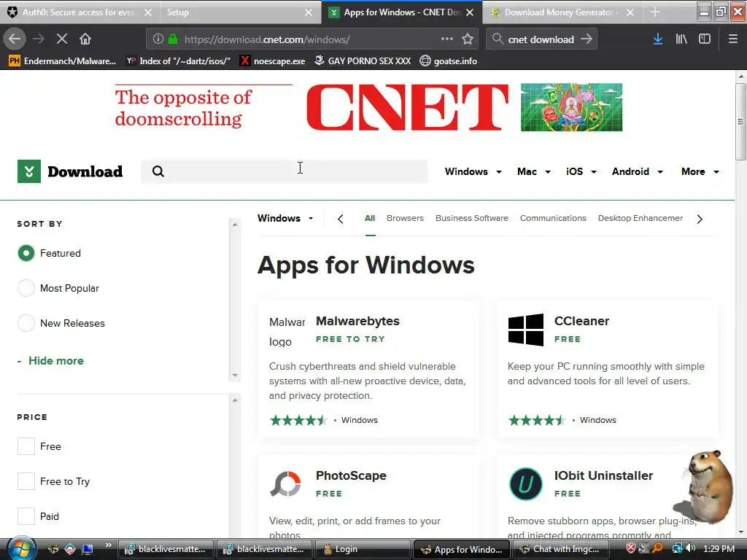Expand the More dropdown menu
Viewport: 747px width, 560px height.
pyautogui.click(x=700, y=171)
